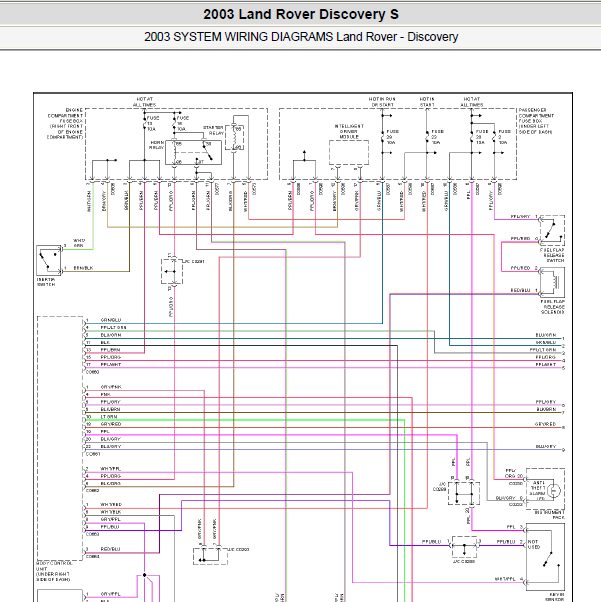Click the intelligent driver module dashed box
The height and width of the screenshot is (602, 601).
(x=349, y=153)
